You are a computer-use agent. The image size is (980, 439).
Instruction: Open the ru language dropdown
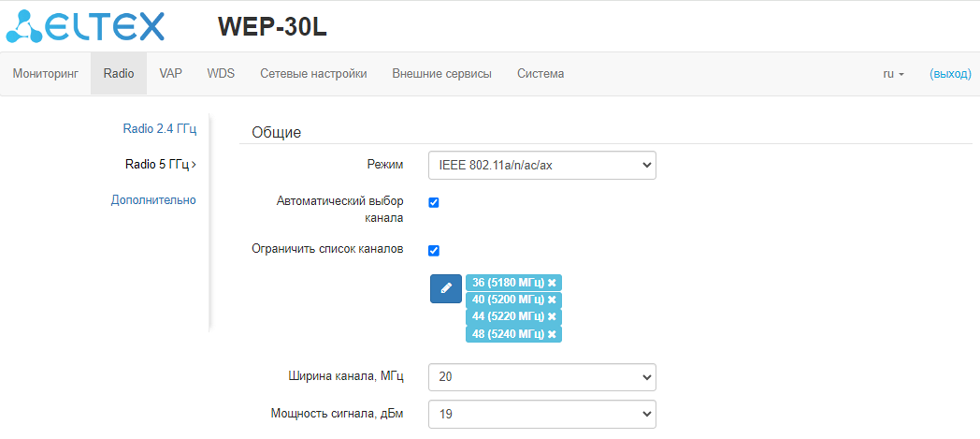point(894,74)
